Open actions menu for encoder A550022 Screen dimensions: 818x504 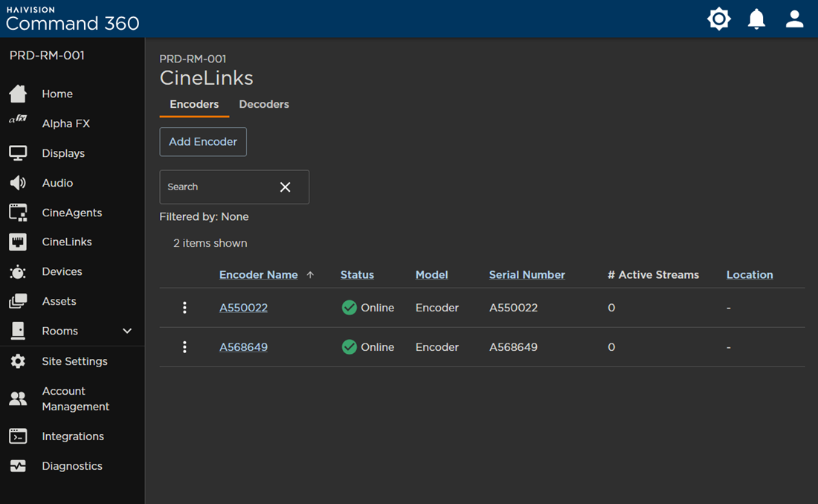click(x=184, y=308)
